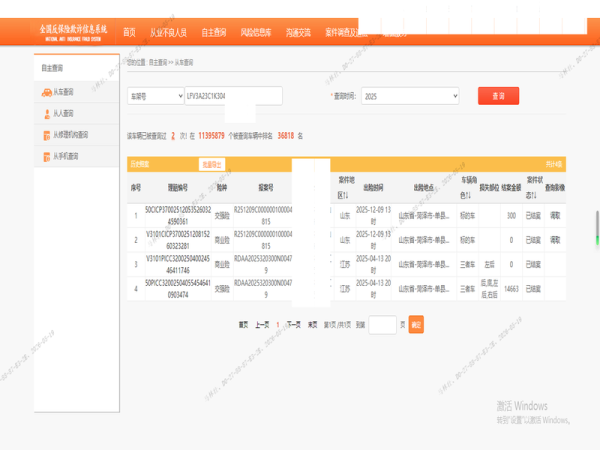Go to 下一页 in pagination

pos(293,324)
